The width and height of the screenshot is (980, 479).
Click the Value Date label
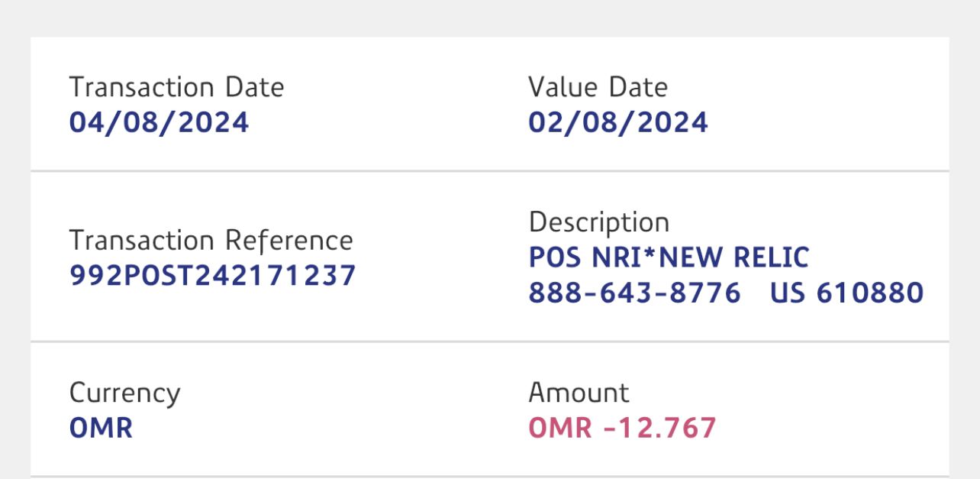pyautogui.click(x=598, y=87)
